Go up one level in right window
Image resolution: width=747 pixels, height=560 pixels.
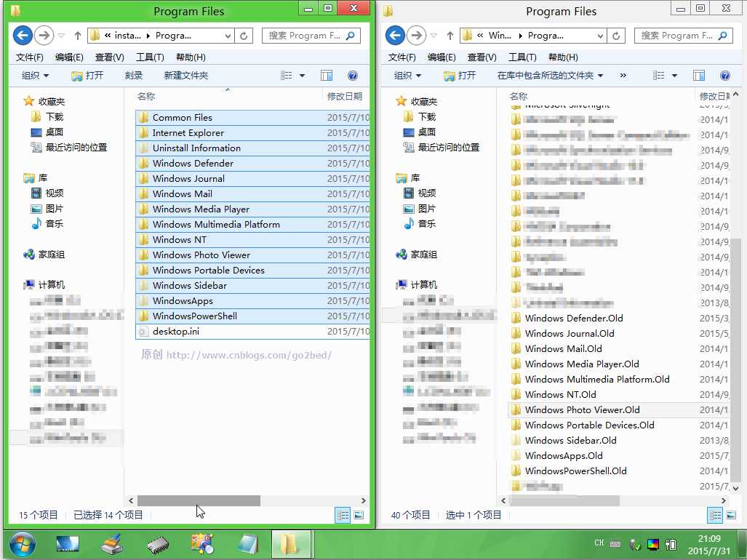[450, 36]
